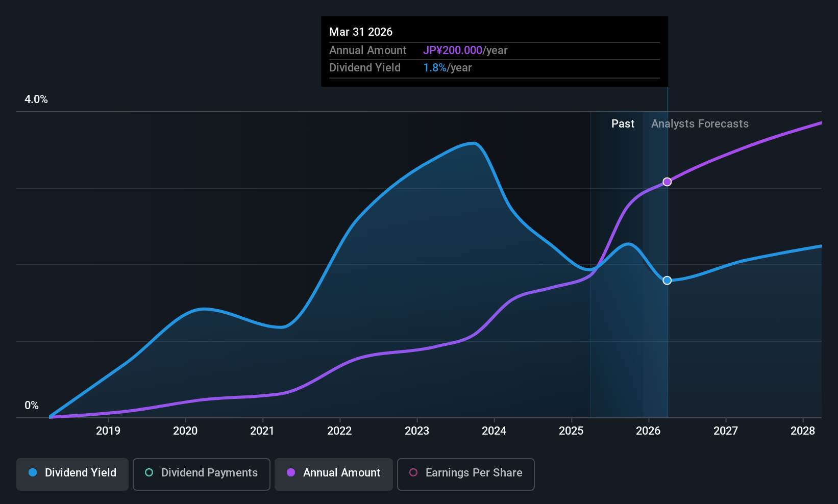Screen dimensions: 838x504
Task: Click the 4.0% y-axis label
Action: [x=36, y=99]
